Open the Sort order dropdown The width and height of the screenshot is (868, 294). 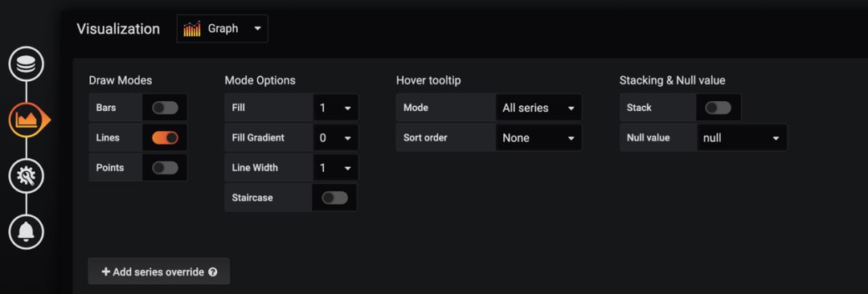(x=538, y=137)
